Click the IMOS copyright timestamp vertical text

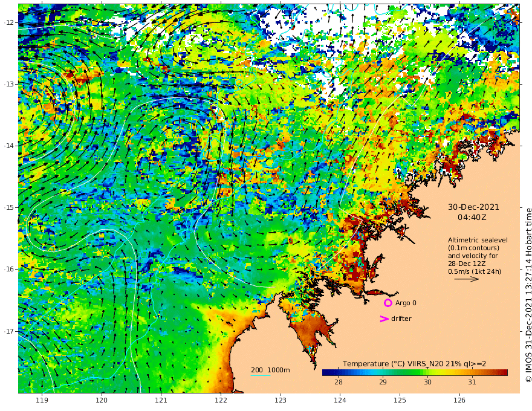coord(528,295)
